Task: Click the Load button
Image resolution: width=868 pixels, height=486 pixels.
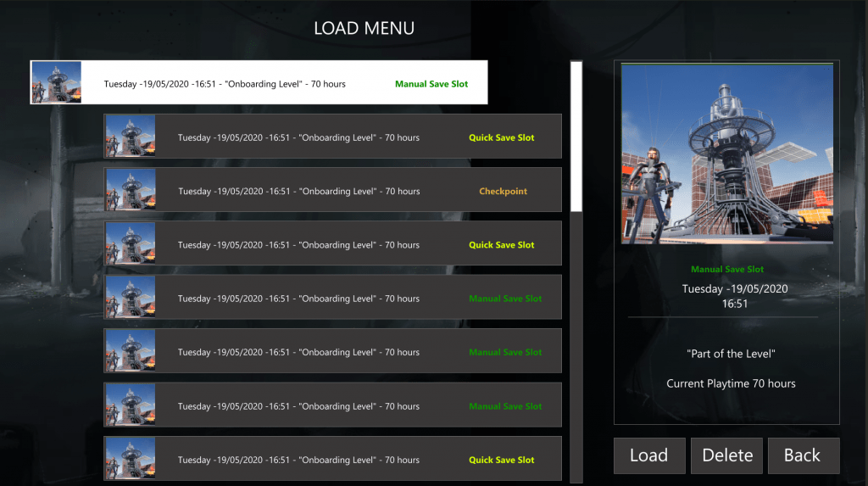Action: click(x=649, y=455)
